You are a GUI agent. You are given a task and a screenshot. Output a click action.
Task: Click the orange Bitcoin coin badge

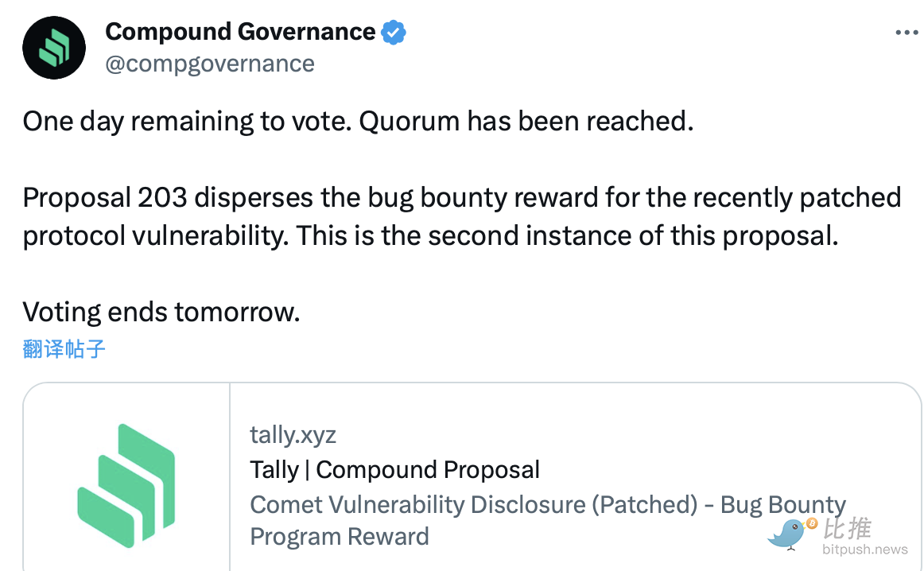(811, 522)
